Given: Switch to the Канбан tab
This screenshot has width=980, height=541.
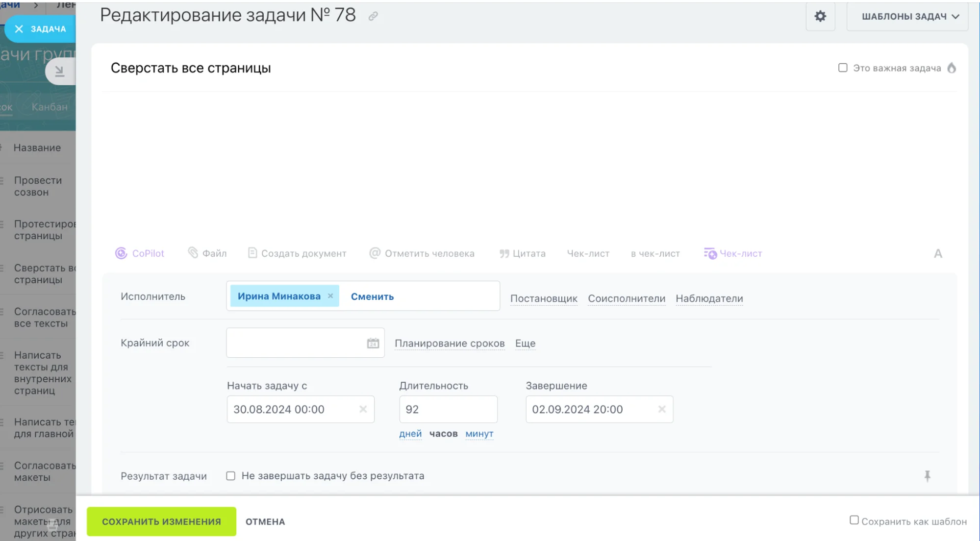Looking at the screenshot, I should tap(50, 107).
